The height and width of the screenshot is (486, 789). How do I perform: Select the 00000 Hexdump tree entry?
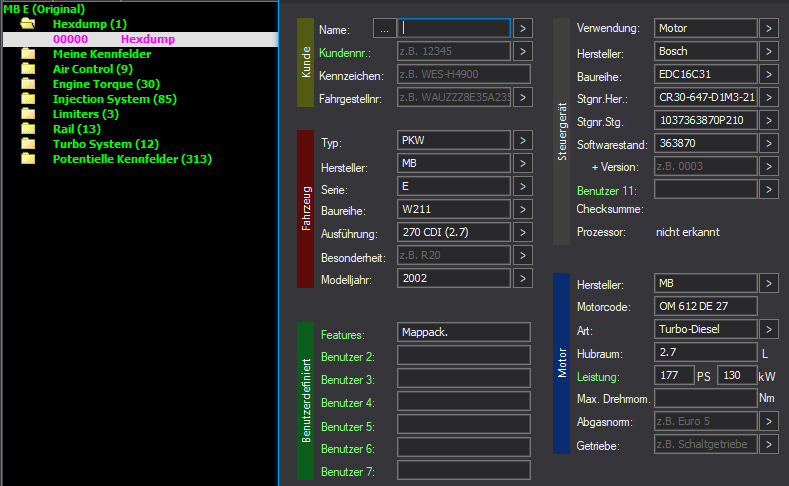(113, 39)
